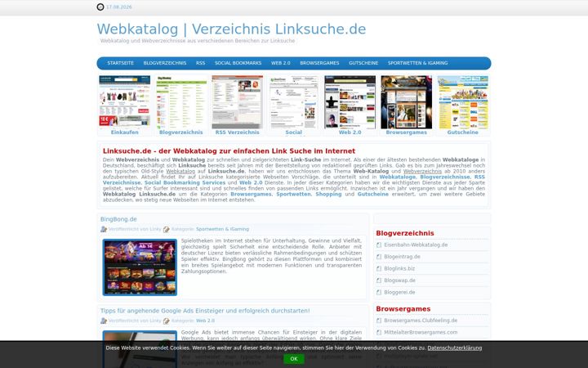
Task: Click the clock icon beside the date
Action: click(x=100, y=7)
